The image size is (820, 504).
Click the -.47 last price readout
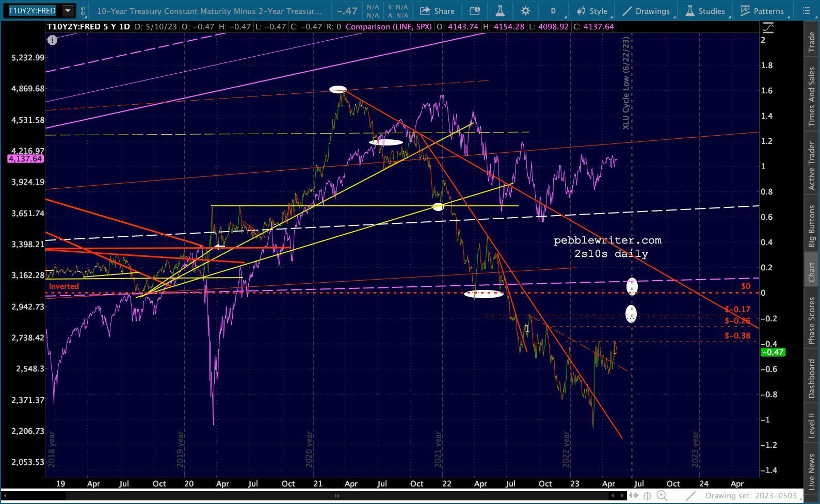[347, 11]
